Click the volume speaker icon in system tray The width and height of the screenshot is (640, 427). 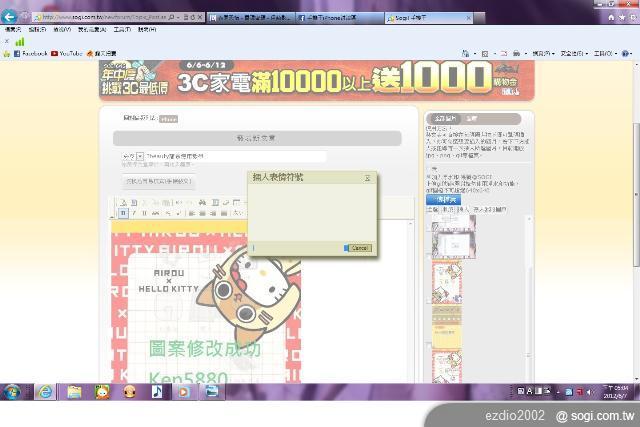(589, 392)
